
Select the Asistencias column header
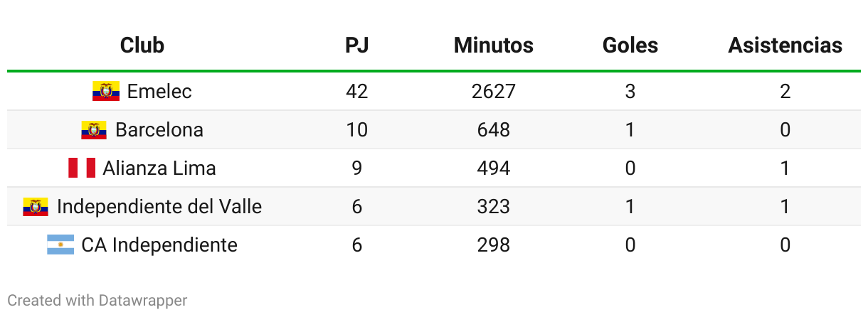click(785, 45)
